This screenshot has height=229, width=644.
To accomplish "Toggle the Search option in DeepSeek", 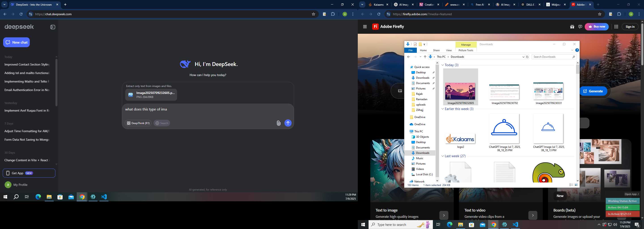I will [x=162, y=123].
